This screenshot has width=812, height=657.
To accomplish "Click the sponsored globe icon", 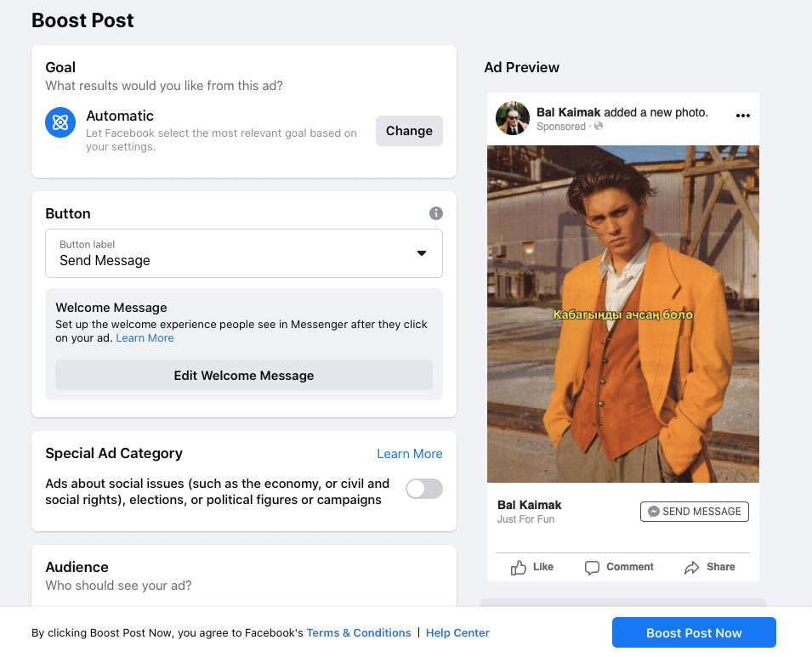I will pyautogui.click(x=599, y=127).
